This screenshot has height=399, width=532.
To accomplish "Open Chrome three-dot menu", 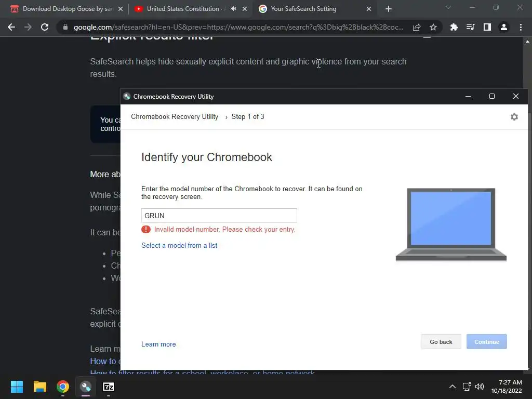I will (x=521, y=27).
